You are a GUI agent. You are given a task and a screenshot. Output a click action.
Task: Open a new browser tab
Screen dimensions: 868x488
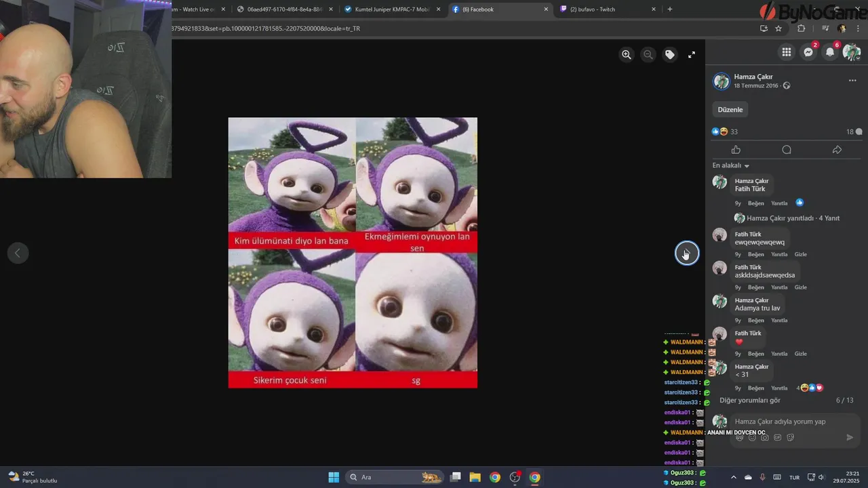coord(670,9)
